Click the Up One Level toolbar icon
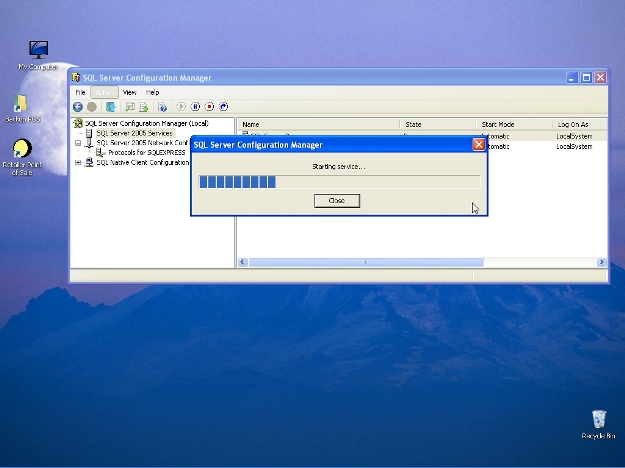Screen dimensions: 625x468 111,107
